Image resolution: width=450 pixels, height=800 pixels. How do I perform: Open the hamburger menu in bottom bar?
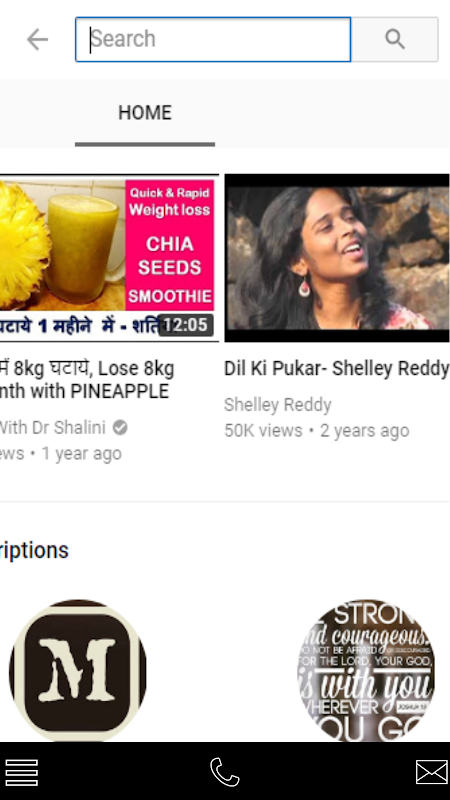coord(21,772)
